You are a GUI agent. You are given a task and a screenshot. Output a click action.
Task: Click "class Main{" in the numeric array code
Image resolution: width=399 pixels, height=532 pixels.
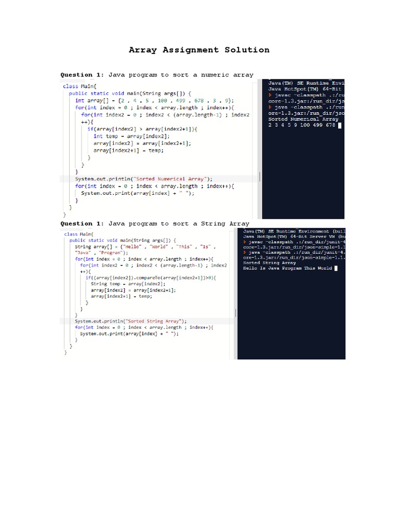click(x=79, y=86)
